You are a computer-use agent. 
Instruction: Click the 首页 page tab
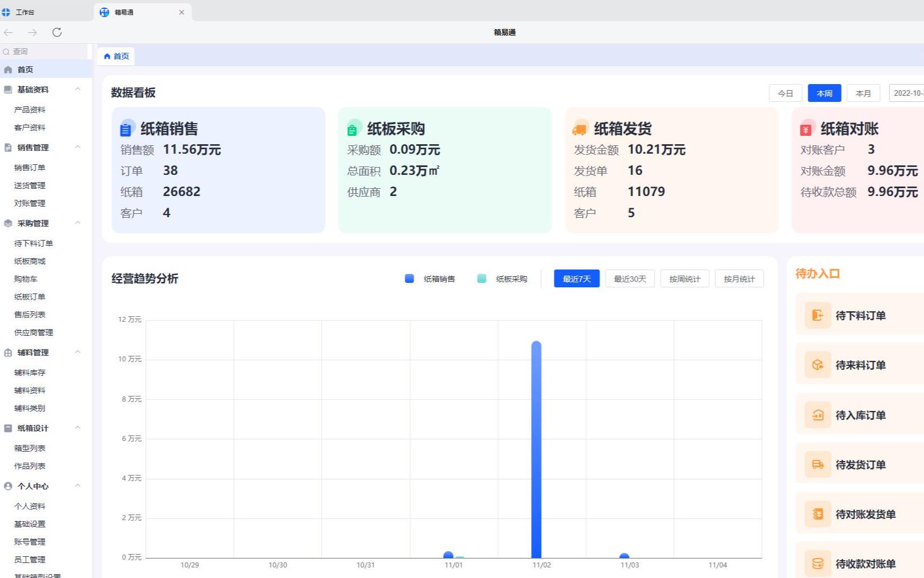coord(116,56)
